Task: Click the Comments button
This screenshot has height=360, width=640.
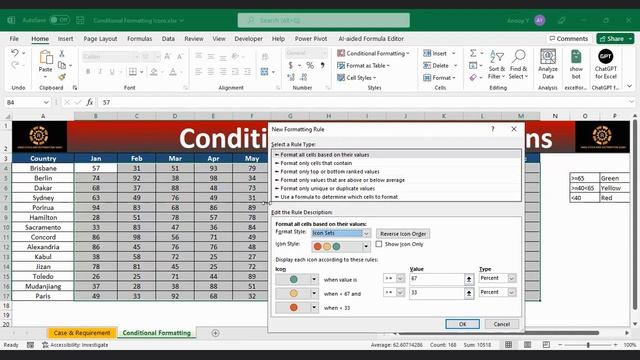Action: coord(569,39)
